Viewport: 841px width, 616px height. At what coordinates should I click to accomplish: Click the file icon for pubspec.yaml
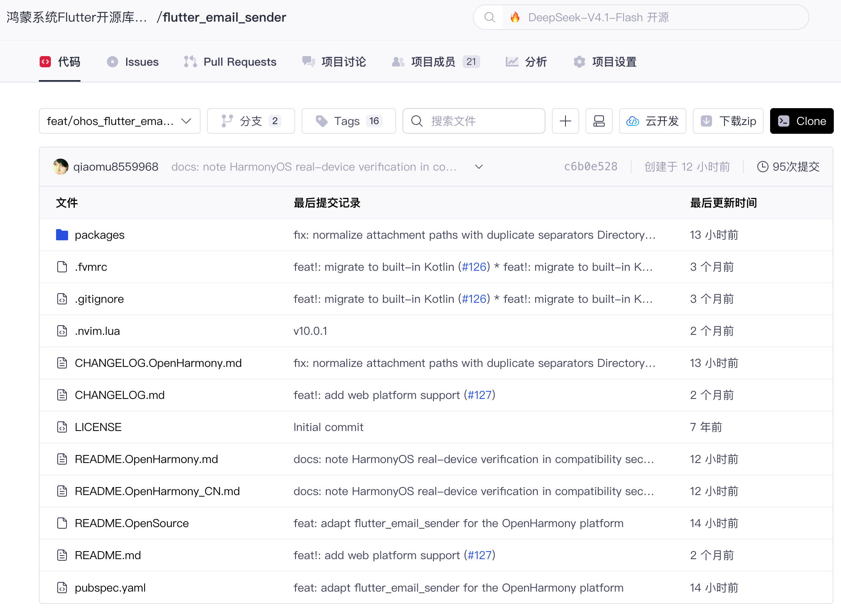[x=62, y=588]
